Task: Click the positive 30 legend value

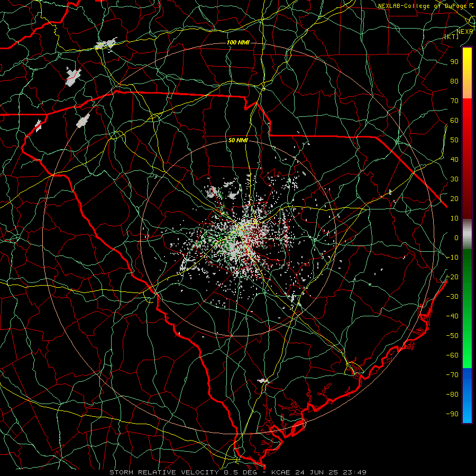Action: tap(454, 179)
